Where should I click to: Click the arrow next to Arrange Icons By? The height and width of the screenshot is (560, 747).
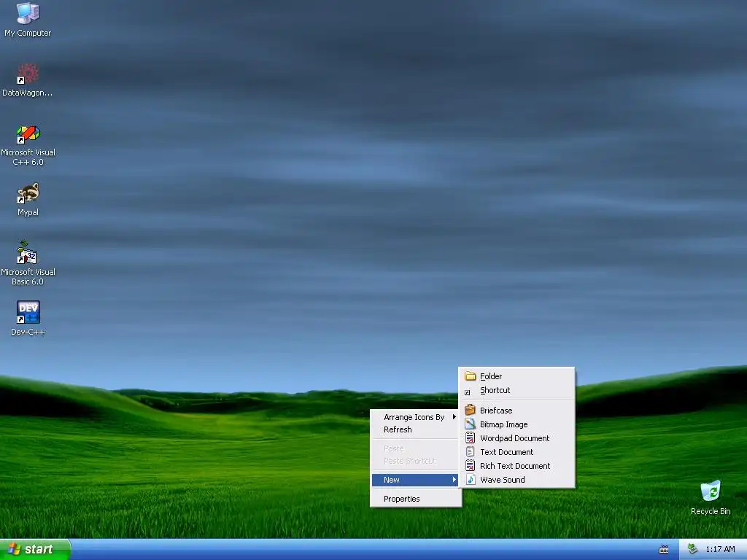(x=454, y=417)
